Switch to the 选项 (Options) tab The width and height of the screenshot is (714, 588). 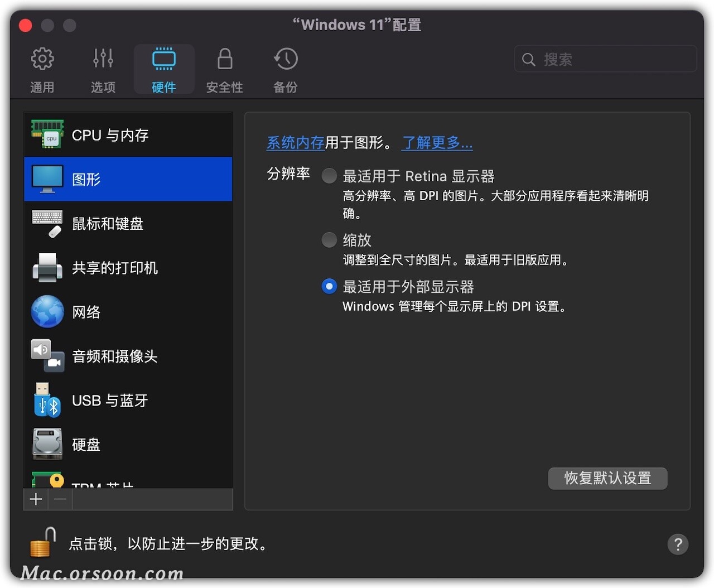point(103,70)
